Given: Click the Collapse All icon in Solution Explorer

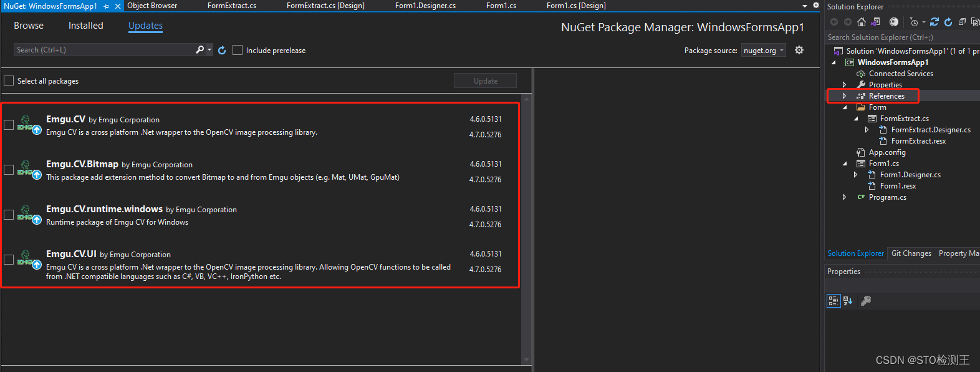Looking at the screenshot, I should (962, 22).
